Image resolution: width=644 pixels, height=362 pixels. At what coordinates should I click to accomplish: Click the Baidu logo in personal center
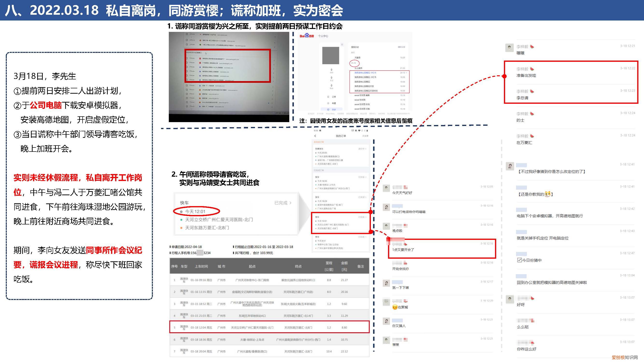(307, 36)
